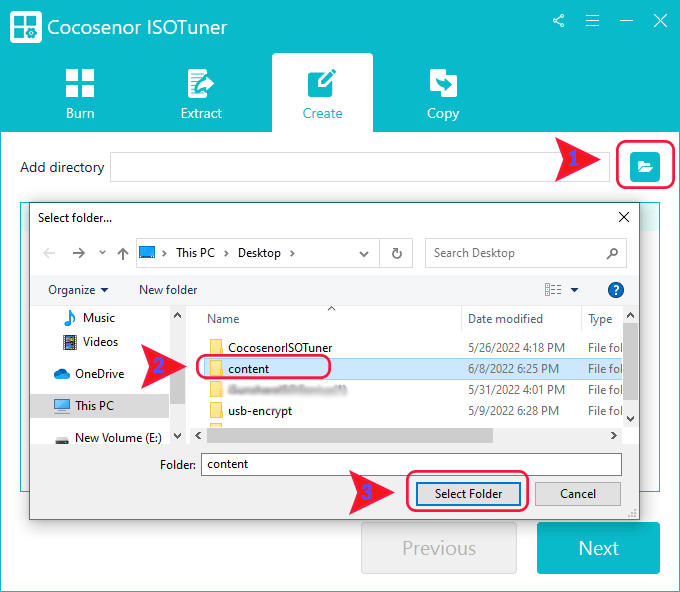Image resolution: width=680 pixels, height=592 pixels.
Task: Click the Previous button
Action: point(439,548)
